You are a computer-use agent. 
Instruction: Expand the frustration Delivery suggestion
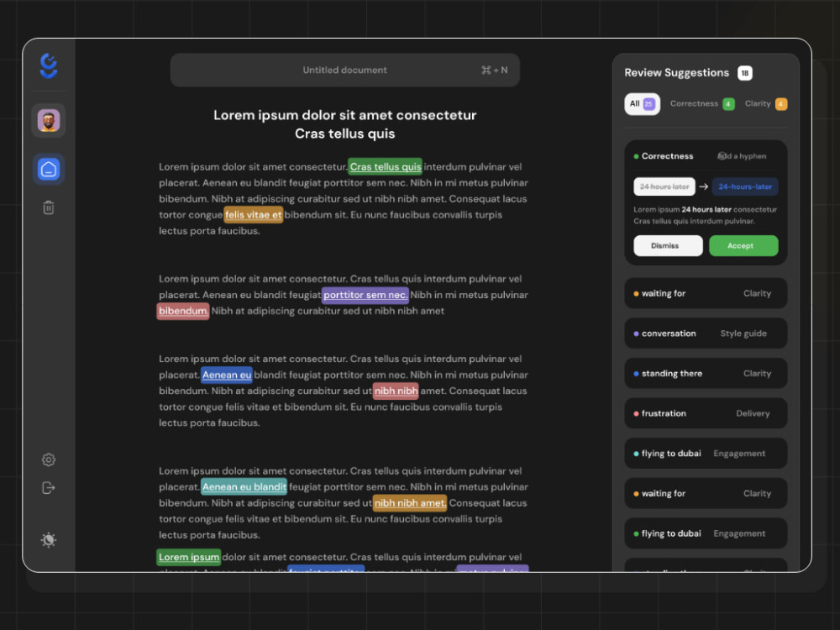click(x=706, y=413)
